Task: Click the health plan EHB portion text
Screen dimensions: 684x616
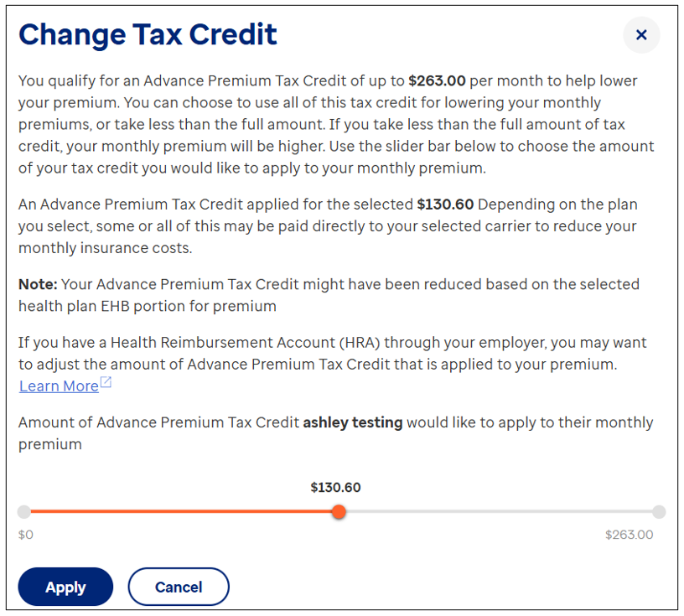Action: pos(116,306)
